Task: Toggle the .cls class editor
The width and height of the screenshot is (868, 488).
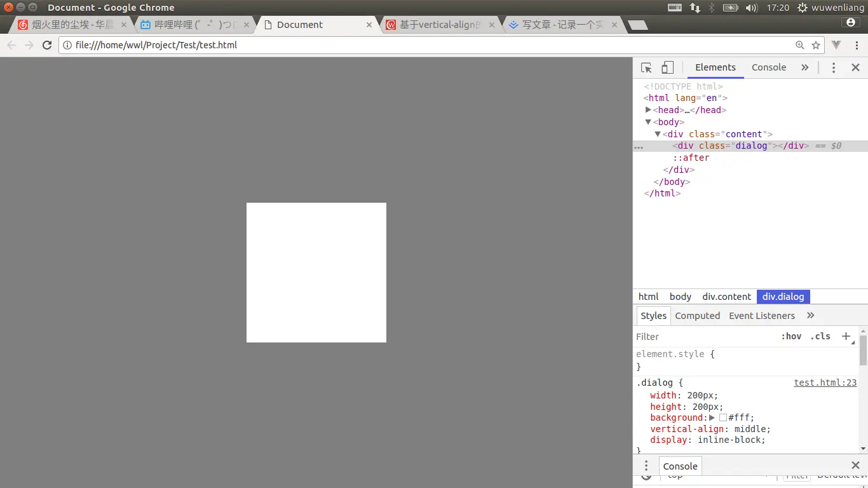Action: click(820, 336)
